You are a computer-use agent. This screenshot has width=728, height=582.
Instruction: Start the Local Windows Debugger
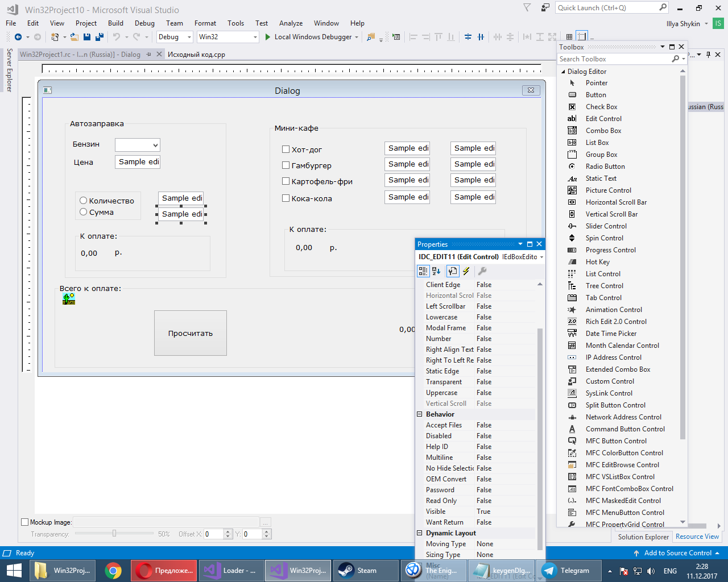tap(313, 37)
